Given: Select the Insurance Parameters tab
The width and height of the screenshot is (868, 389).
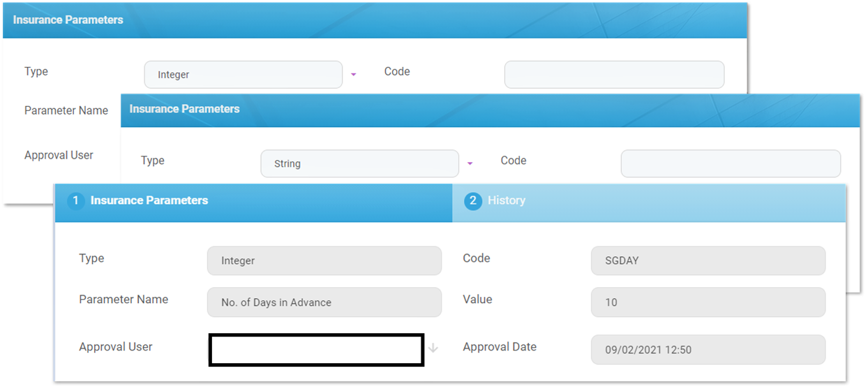Looking at the screenshot, I should [x=149, y=201].
